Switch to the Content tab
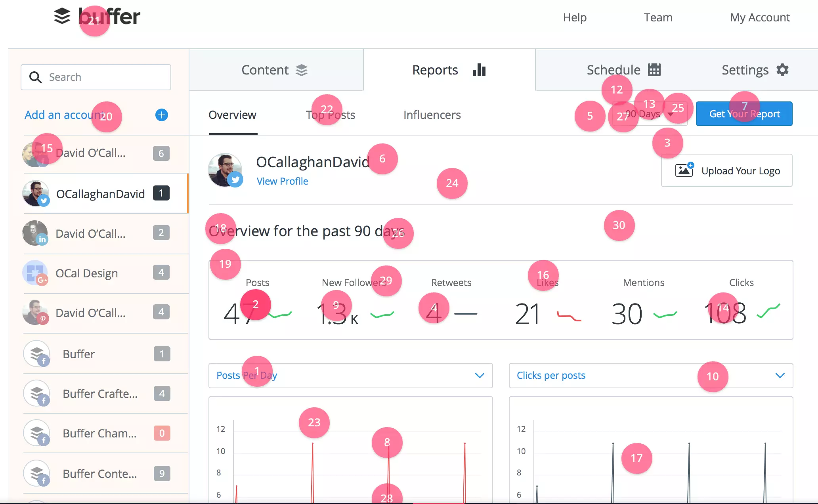Image resolution: width=818 pixels, height=504 pixels. coord(276,70)
